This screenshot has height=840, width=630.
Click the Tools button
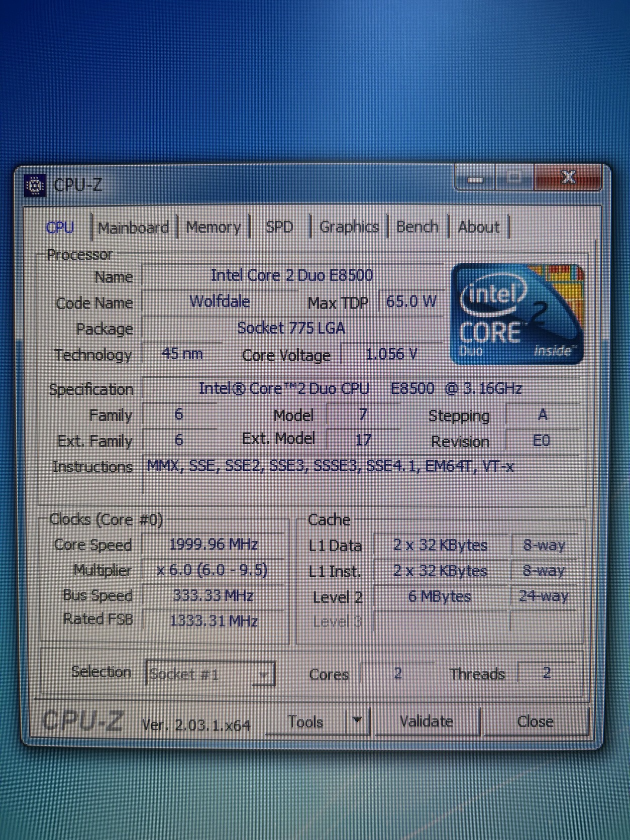point(305,722)
